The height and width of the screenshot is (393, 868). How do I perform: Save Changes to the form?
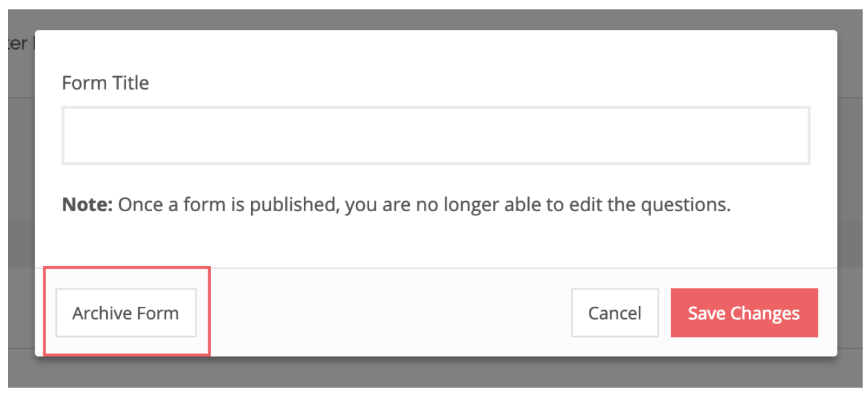744,313
